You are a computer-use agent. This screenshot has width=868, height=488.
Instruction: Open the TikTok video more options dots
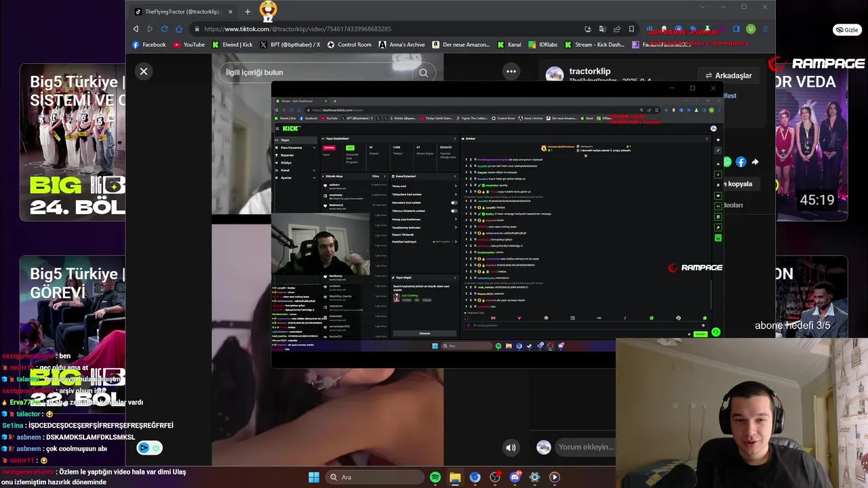pos(511,71)
